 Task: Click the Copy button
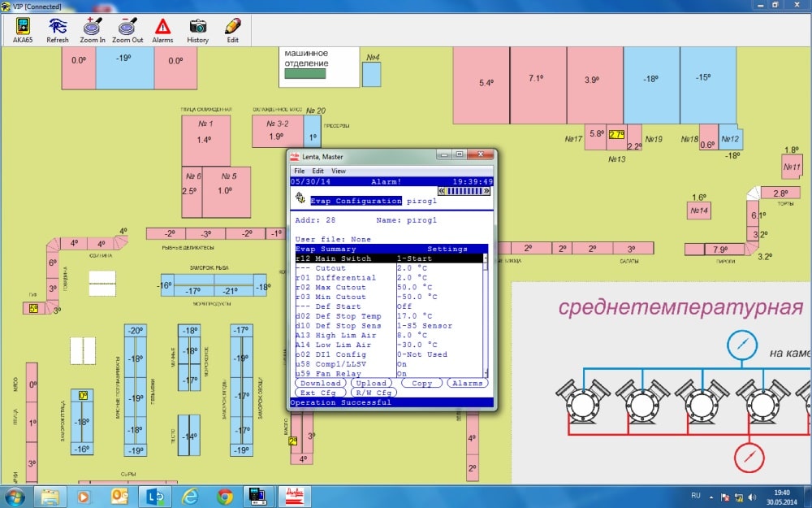pyautogui.click(x=421, y=383)
